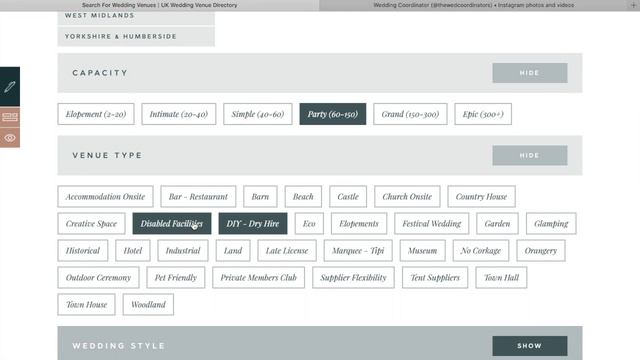This screenshot has width=640, height=360.
Task: Choose Creative Space venue type
Action: click(x=91, y=224)
